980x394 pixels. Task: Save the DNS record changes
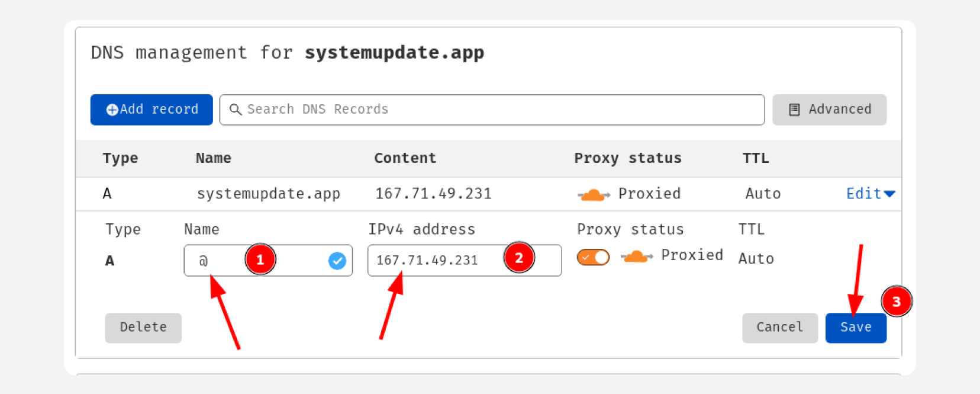pyautogui.click(x=856, y=328)
